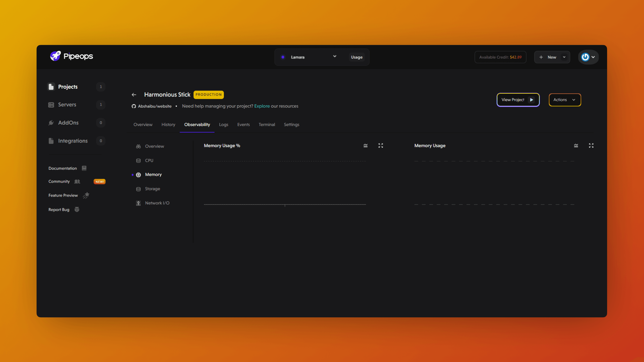Expand the New project dropdown
This screenshot has height=362, width=644.
(x=564, y=57)
